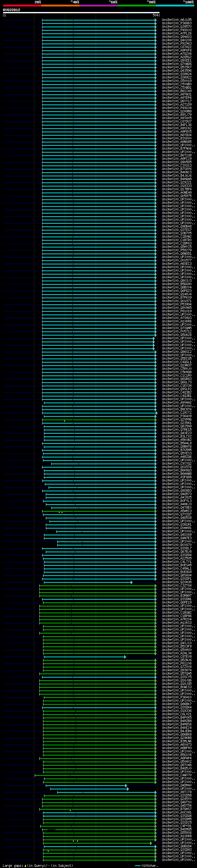
Task: Select hit UniRef100_A8J195
Action: coord(177,20)
